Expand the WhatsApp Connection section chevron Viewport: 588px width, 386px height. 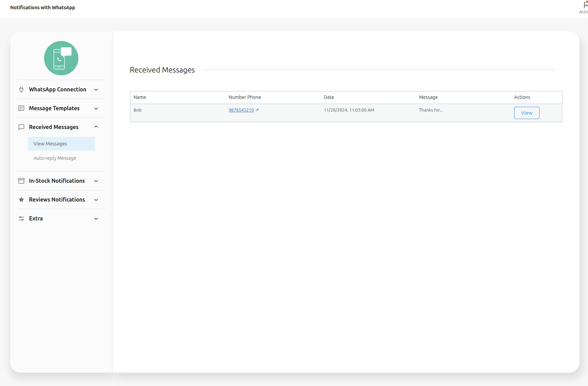point(96,90)
